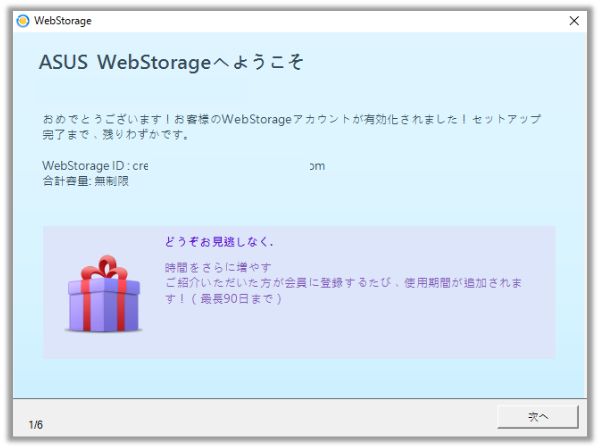Click the gray bottom navigation bar
This screenshot has height=448, width=600.
point(300,417)
